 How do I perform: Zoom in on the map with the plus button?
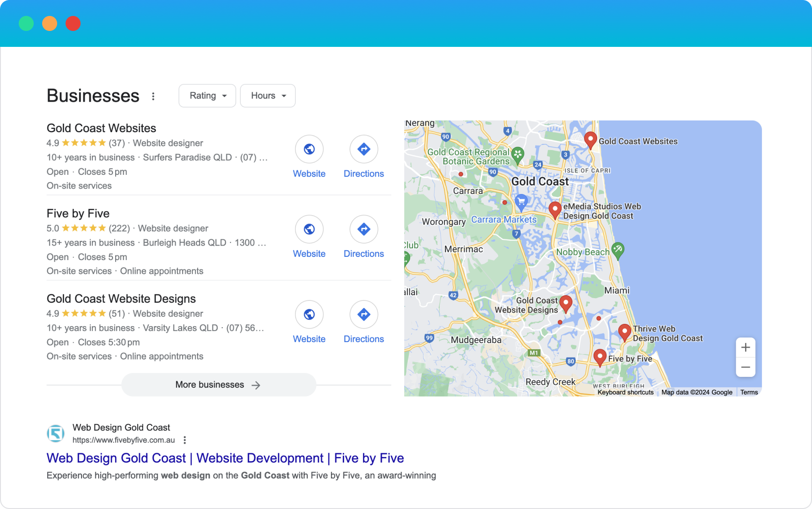(x=746, y=347)
